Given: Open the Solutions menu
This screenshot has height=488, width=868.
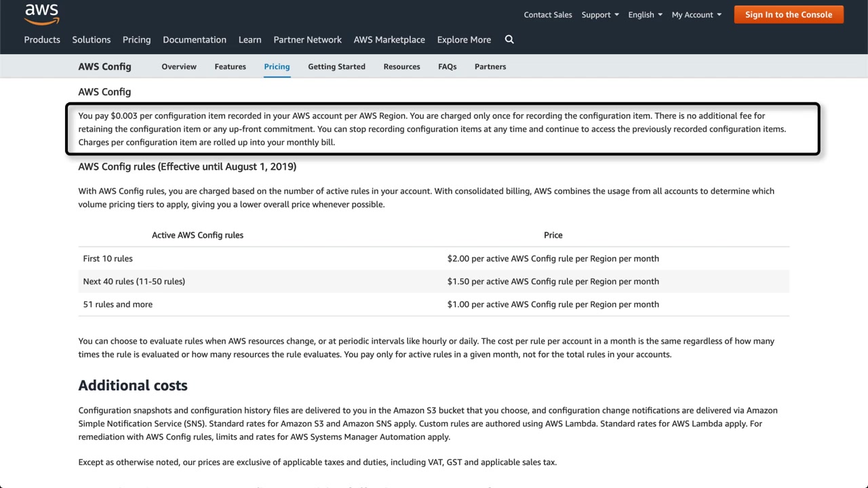Looking at the screenshot, I should click(92, 39).
